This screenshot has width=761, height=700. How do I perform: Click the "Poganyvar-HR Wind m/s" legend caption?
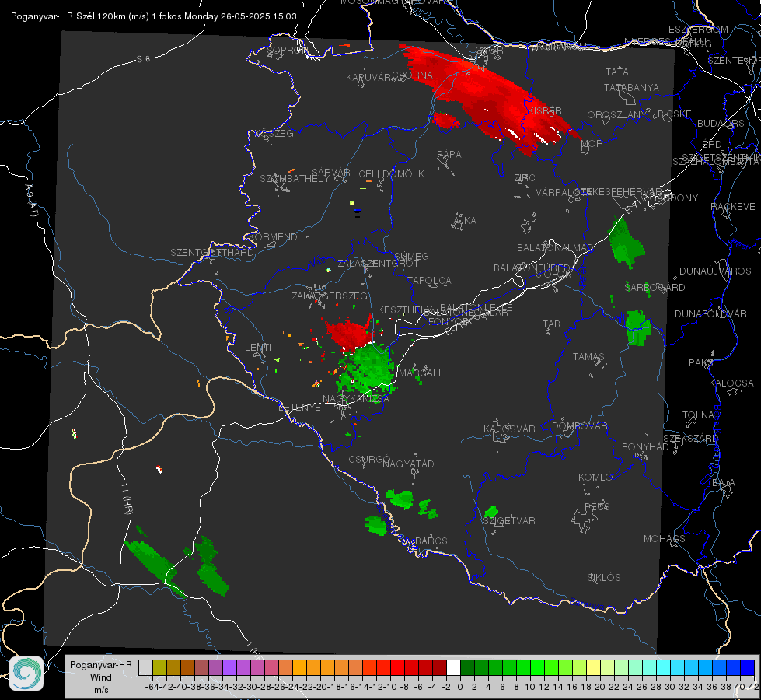[101, 677]
